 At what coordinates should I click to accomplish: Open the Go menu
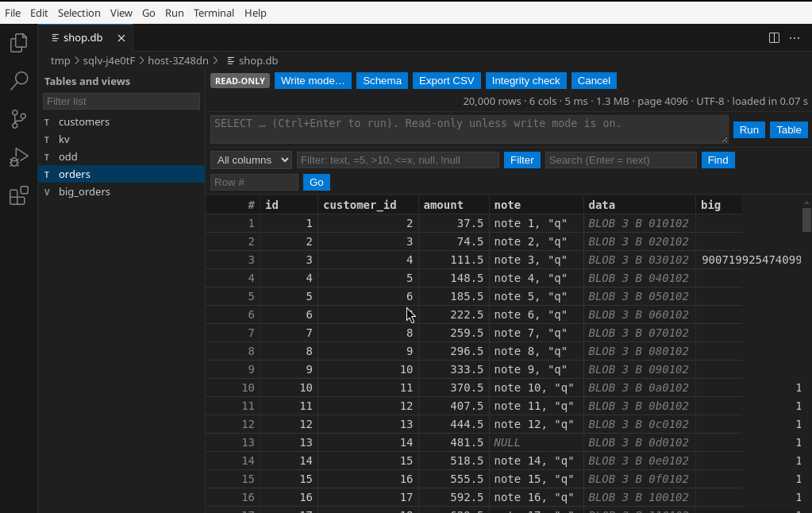(148, 13)
